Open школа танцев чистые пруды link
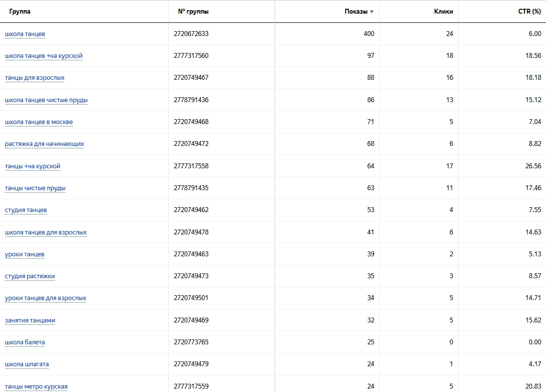This screenshot has width=546, height=392. [46, 100]
